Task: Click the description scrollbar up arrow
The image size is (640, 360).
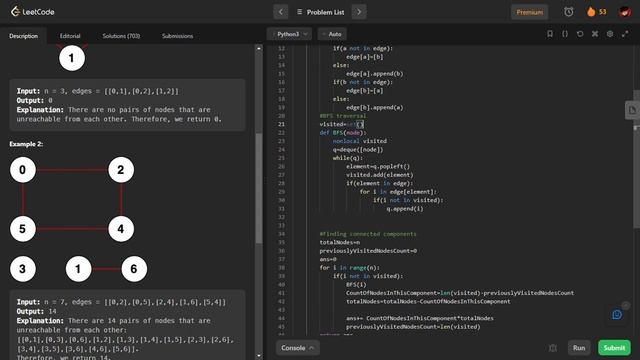Action: [259, 48]
